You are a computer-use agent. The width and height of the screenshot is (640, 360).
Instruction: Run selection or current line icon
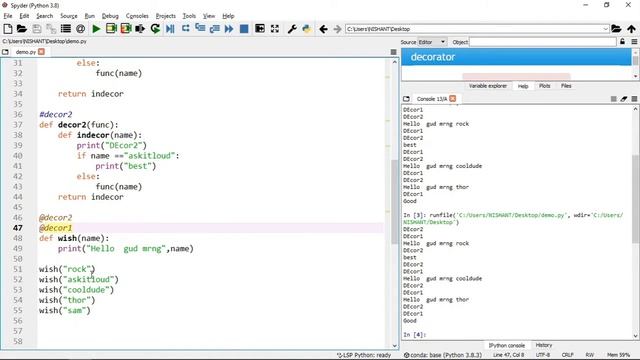tap(140, 29)
